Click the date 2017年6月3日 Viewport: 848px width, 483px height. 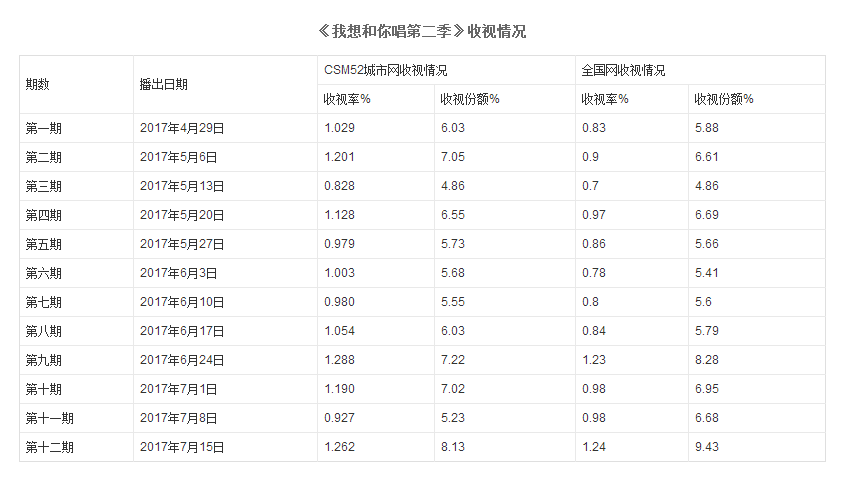pos(179,273)
